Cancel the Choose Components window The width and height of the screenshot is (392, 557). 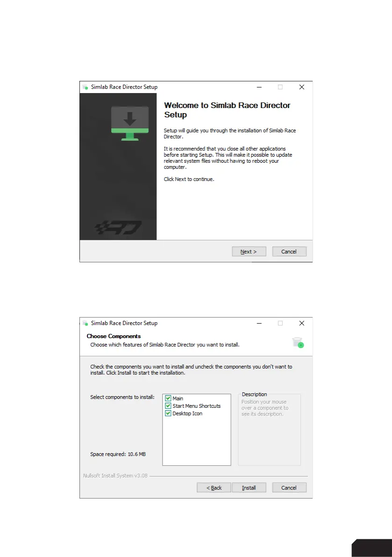[289, 488]
